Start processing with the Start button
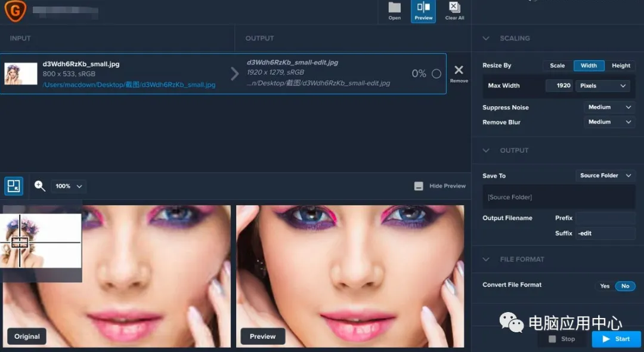The height and width of the screenshot is (352, 644). pyautogui.click(x=616, y=339)
